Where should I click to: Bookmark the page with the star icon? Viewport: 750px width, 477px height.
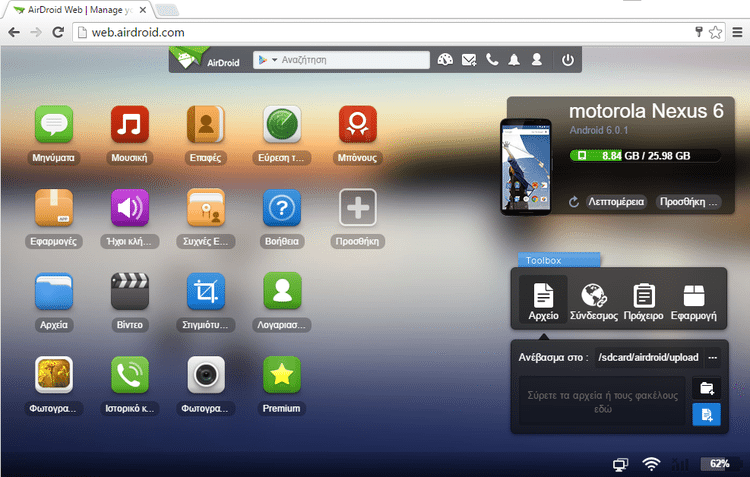[x=715, y=32]
